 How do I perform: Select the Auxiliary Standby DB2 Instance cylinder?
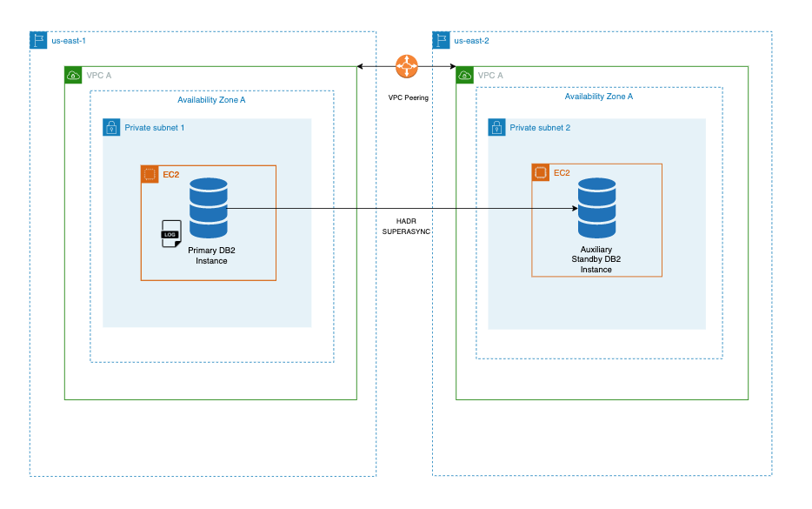click(x=596, y=208)
